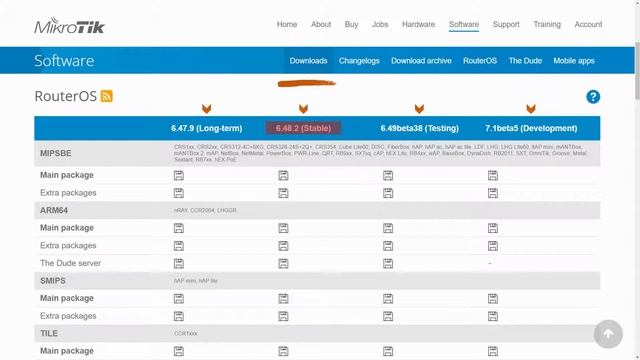Download SMIPS Extra packages Development version
Viewport: 640px width, 360px height.
coord(493,316)
